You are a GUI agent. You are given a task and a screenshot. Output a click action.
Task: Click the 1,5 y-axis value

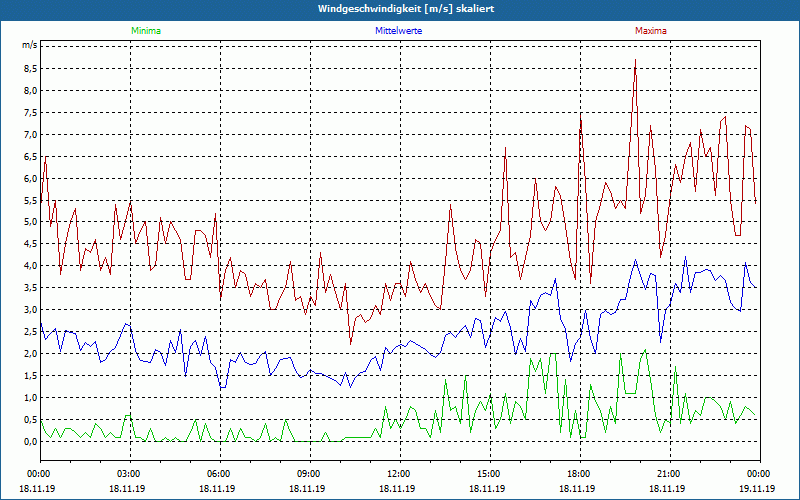[x=31, y=376]
